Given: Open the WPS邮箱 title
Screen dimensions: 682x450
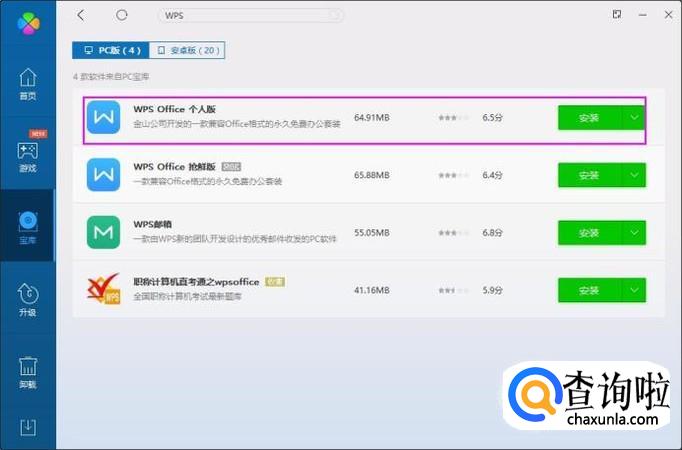Looking at the screenshot, I should coord(152,224).
